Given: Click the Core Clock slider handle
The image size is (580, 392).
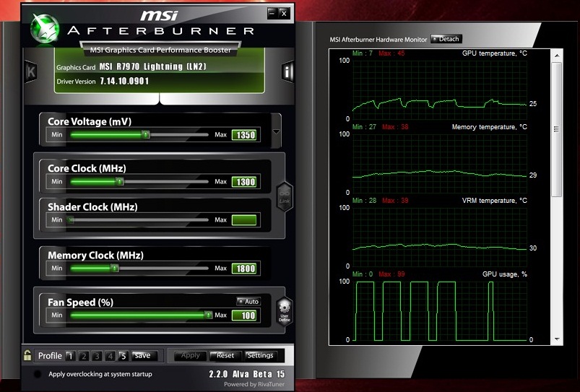Looking at the screenshot, I should click(119, 182).
